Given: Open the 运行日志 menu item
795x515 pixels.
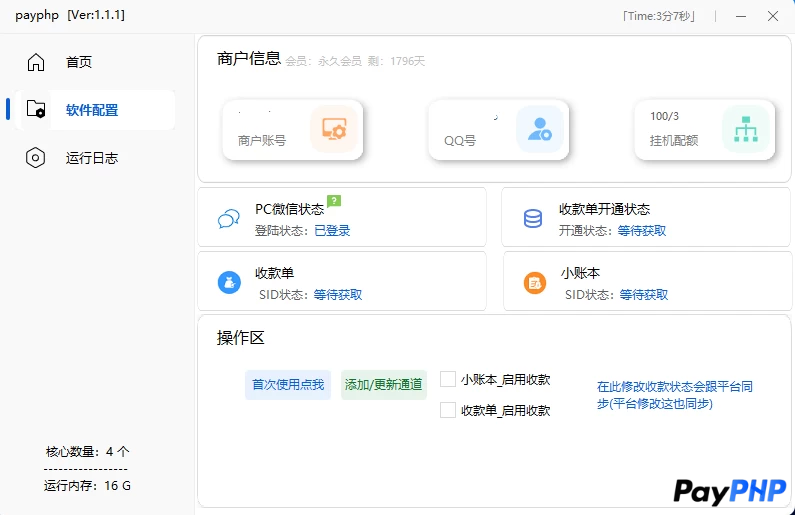Looking at the screenshot, I should point(92,158).
